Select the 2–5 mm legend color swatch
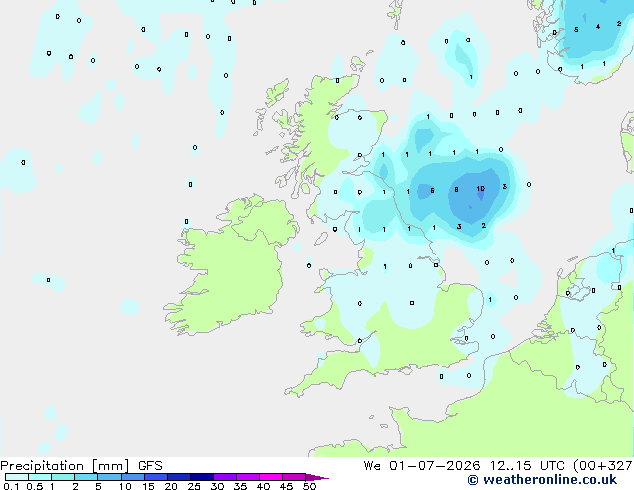The width and height of the screenshot is (634, 490). click(x=86, y=477)
